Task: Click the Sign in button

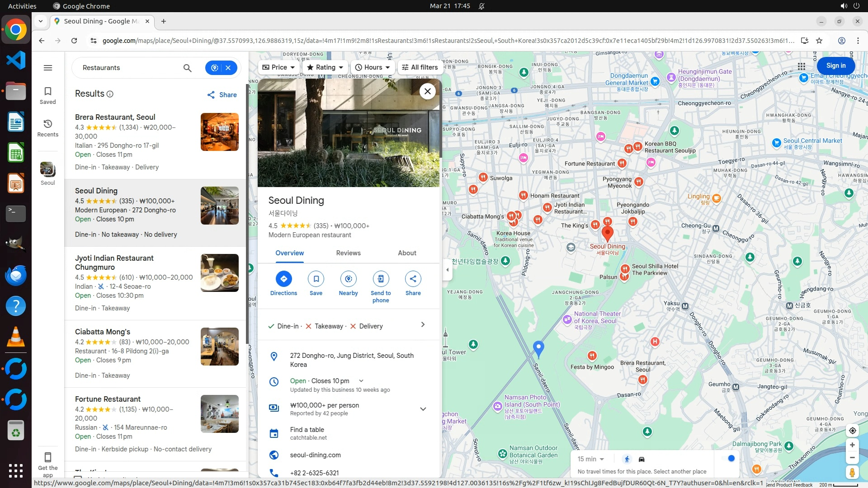Action: [x=835, y=66]
